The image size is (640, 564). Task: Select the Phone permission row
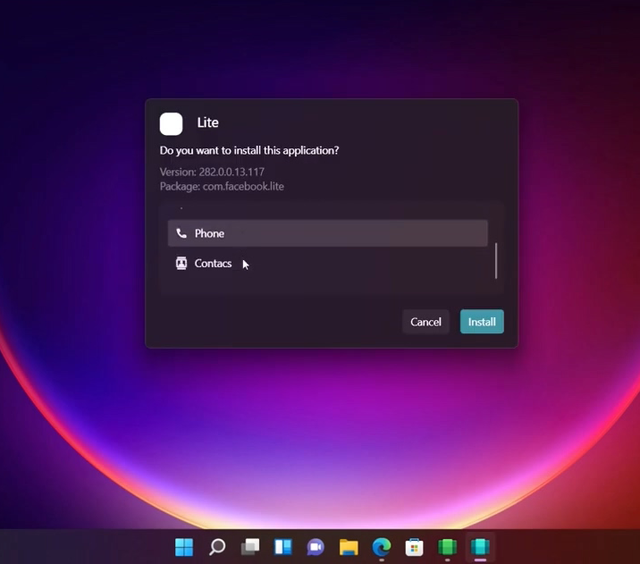click(327, 233)
